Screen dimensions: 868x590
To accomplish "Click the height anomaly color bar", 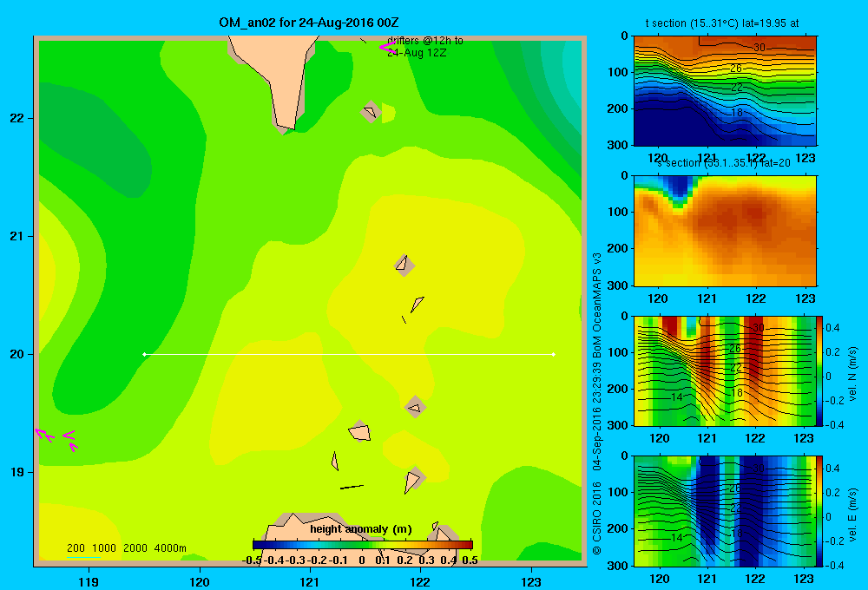I will [x=363, y=545].
